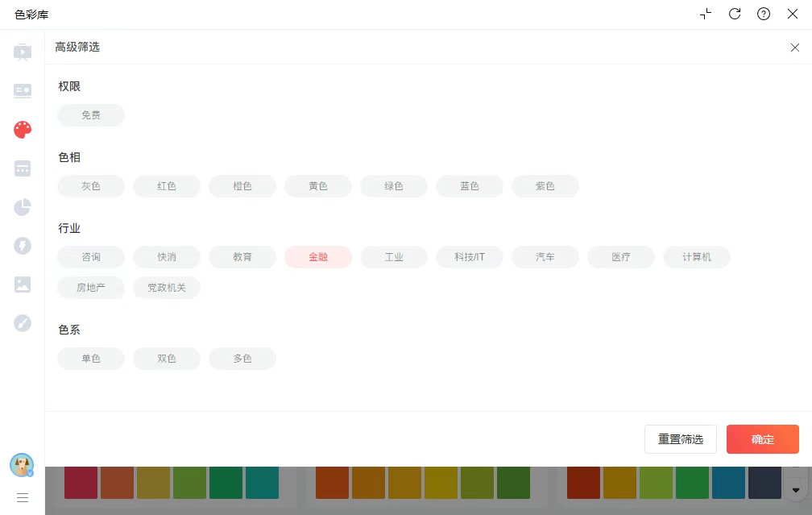Toggle the 橙色 hue filter
Screen dimensions: 812x515
[242, 186]
